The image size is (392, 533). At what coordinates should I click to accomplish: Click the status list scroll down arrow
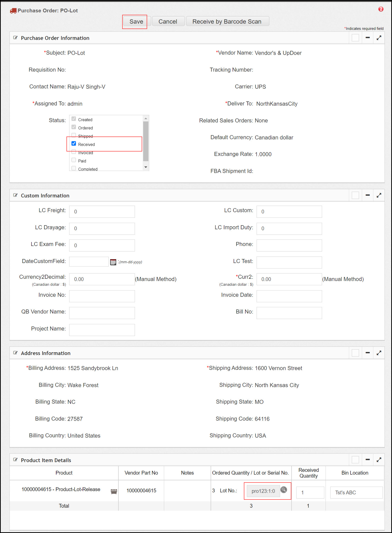[x=146, y=167]
